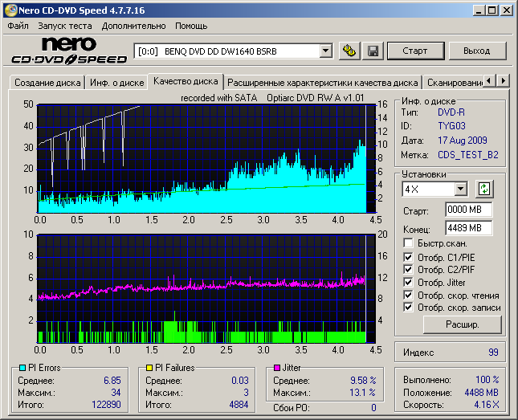
Task: Click the Расшир. button
Action: tap(462, 324)
